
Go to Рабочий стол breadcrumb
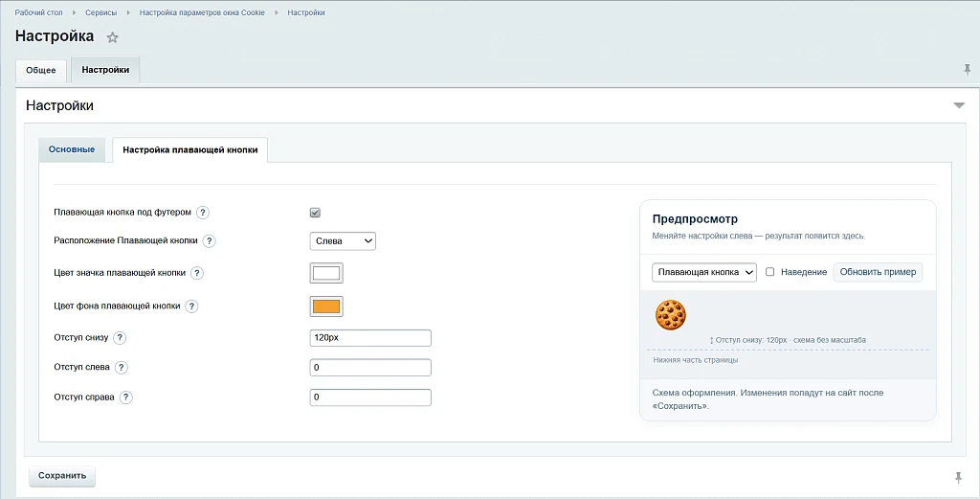coord(38,12)
